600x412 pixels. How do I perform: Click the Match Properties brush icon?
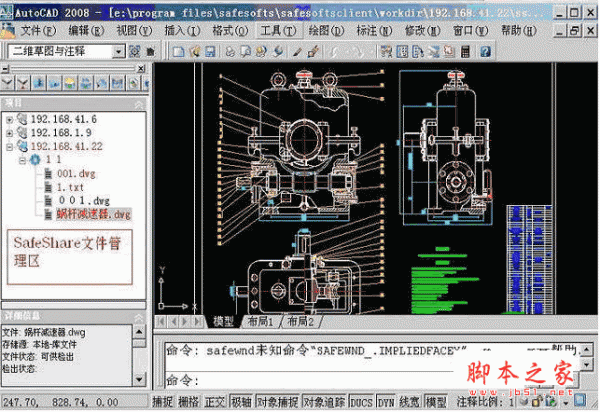(x=313, y=52)
